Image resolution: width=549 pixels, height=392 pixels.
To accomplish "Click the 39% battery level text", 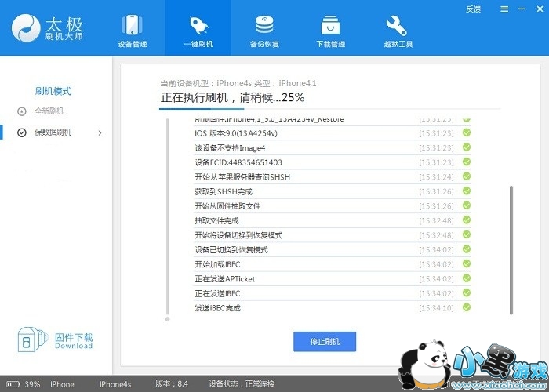I will click(32, 384).
